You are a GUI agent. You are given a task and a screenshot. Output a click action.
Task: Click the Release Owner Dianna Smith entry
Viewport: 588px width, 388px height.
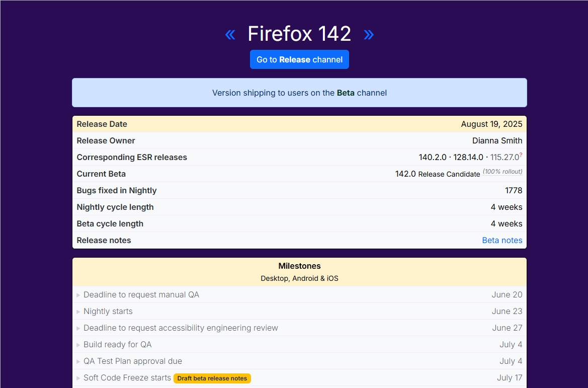pos(497,140)
